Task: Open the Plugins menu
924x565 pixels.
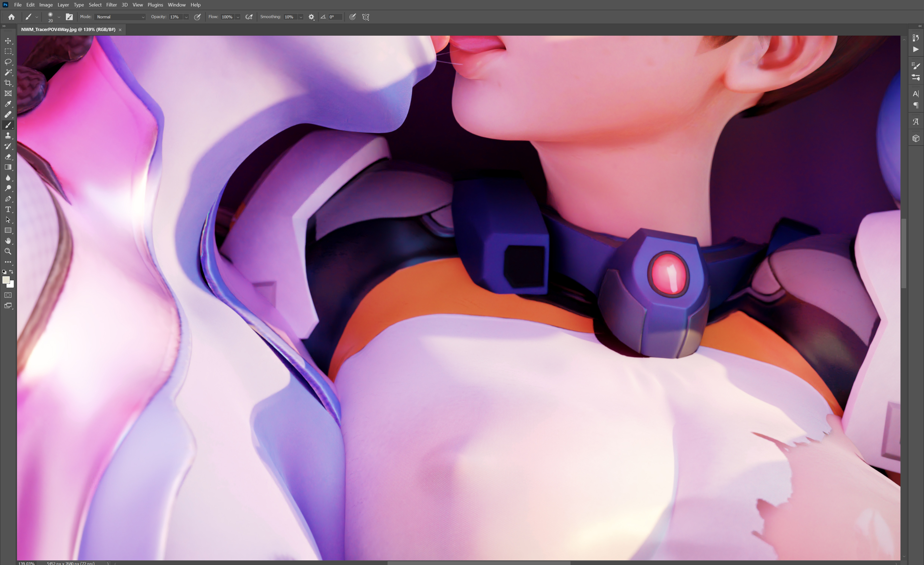Action: click(155, 5)
